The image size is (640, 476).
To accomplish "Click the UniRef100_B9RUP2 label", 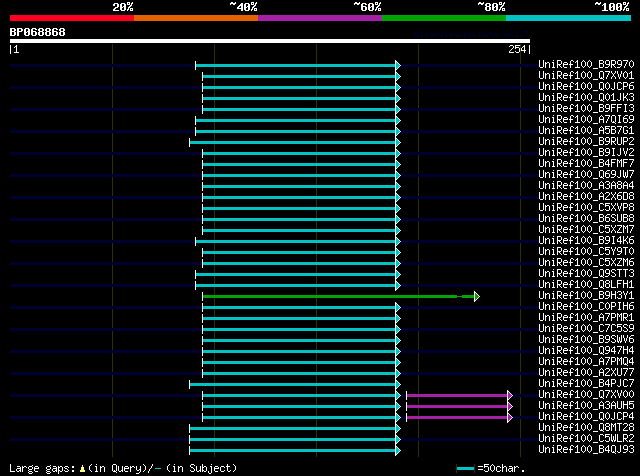I will click(x=586, y=141).
